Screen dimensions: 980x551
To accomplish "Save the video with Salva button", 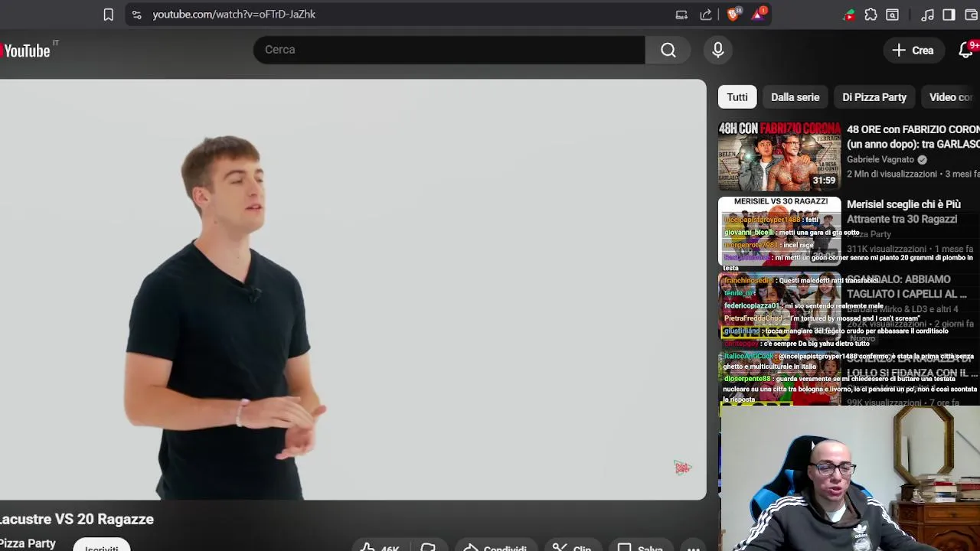I will click(x=639, y=546).
